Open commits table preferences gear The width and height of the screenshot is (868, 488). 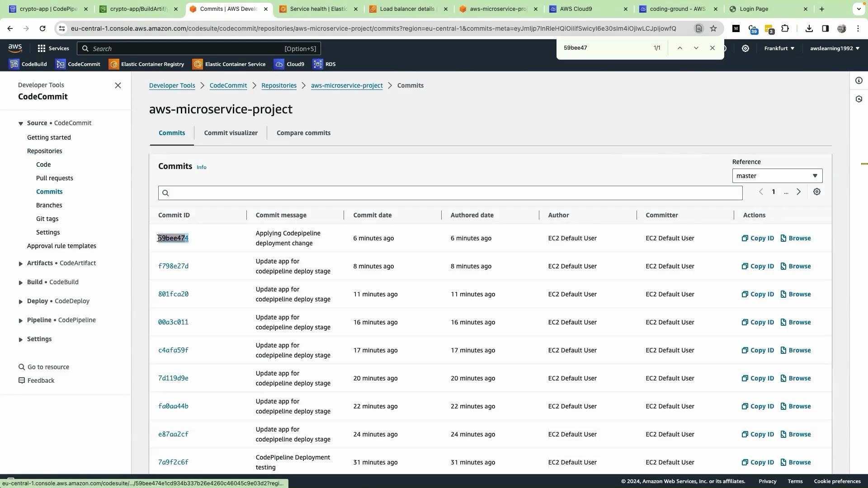(x=817, y=192)
